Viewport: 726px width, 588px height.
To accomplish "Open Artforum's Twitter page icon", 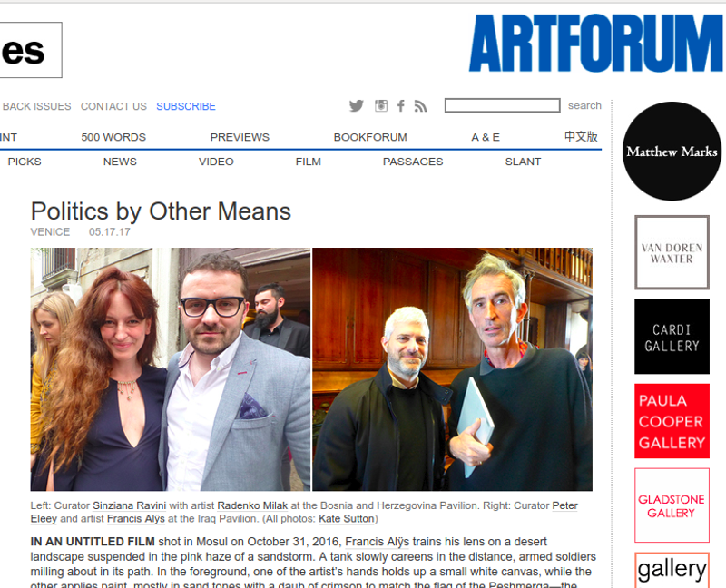I will (x=356, y=106).
